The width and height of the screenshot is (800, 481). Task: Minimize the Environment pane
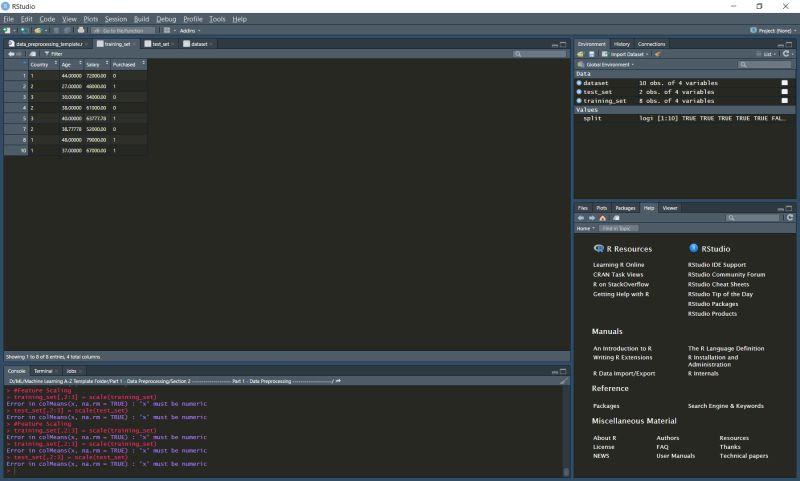(781, 45)
